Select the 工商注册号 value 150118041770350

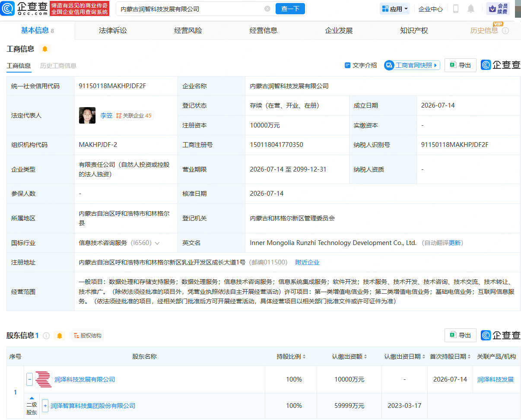tap(276, 145)
